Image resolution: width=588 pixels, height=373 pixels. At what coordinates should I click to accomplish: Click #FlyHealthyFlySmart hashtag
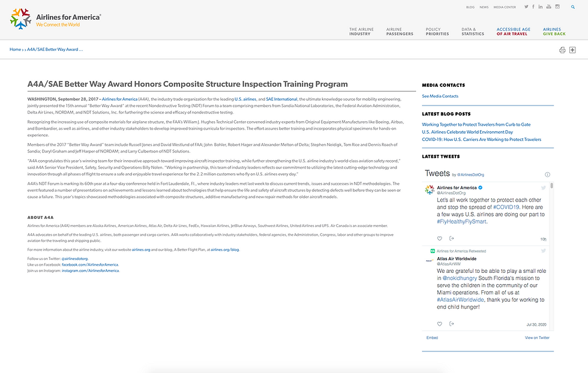click(x=461, y=221)
